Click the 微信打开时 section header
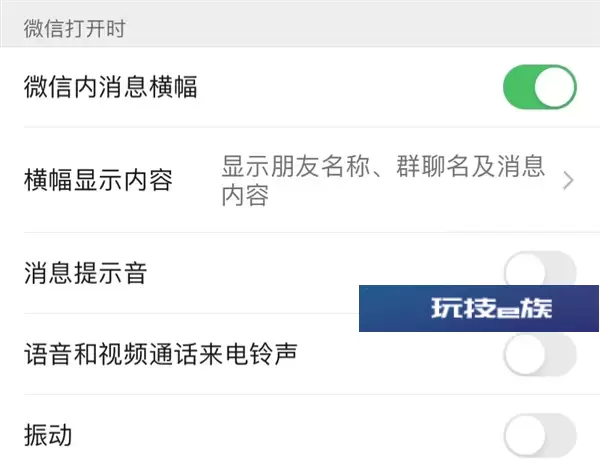This screenshot has height=467, width=600. coord(75,29)
